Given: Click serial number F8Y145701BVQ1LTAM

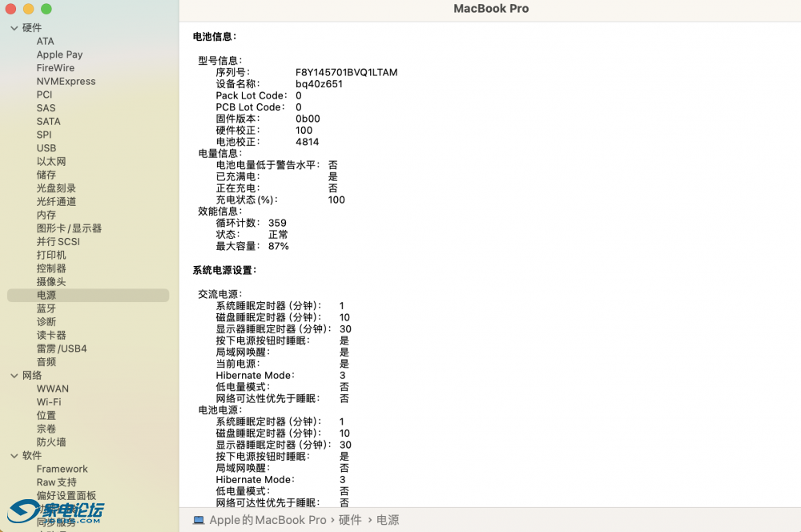Looking at the screenshot, I should click(346, 73).
